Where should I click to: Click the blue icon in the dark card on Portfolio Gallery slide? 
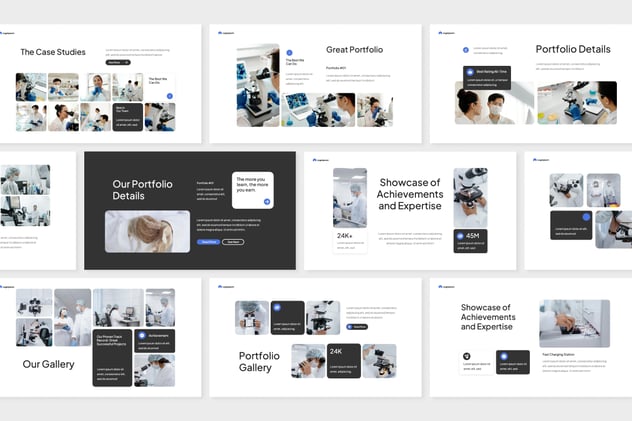pos(276,309)
